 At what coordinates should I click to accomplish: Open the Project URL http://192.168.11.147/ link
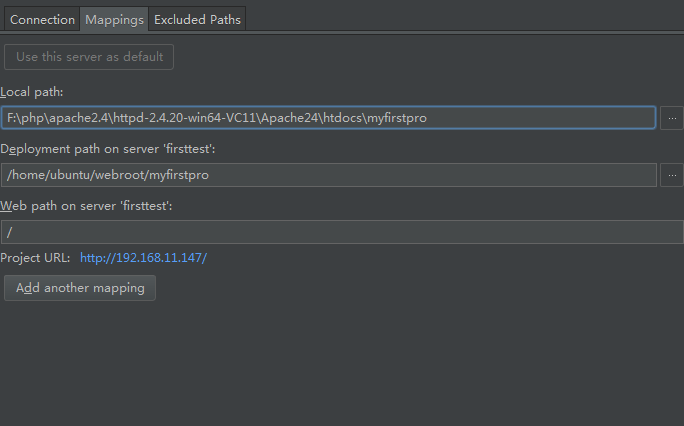pos(143,258)
